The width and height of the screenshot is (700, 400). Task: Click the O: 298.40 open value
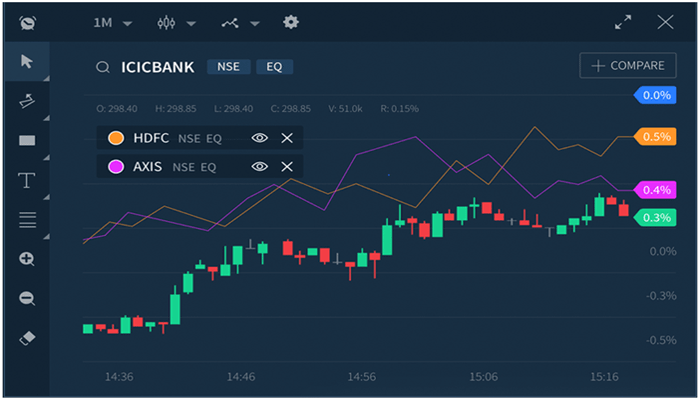(x=117, y=109)
